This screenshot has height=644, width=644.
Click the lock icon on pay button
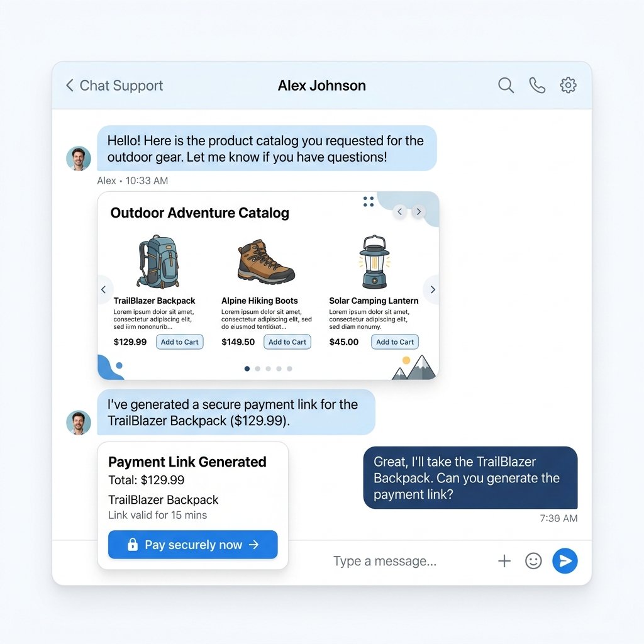coord(132,544)
